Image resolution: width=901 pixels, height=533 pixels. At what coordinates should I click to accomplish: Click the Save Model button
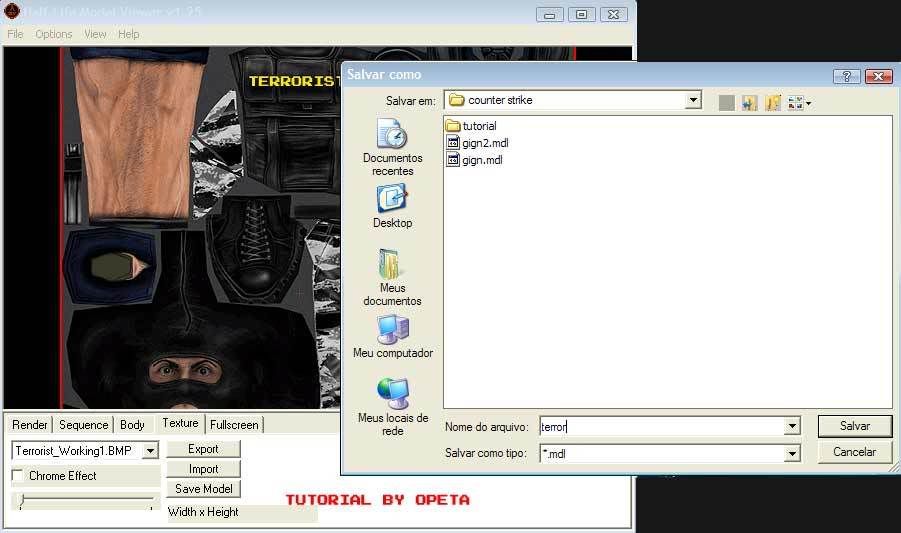[x=203, y=488]
